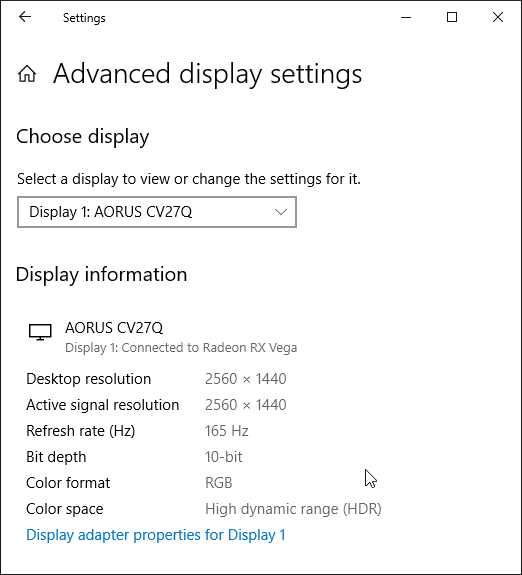Image resolution: width=522 pixels, height=575 pixels.
Task: Close the Settings window
Action: click(498, 17)
